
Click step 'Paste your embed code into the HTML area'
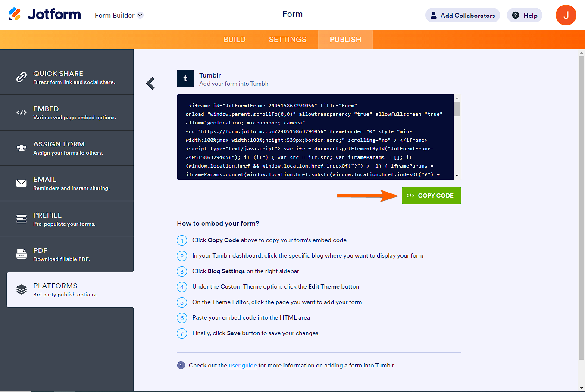(251, 318)
